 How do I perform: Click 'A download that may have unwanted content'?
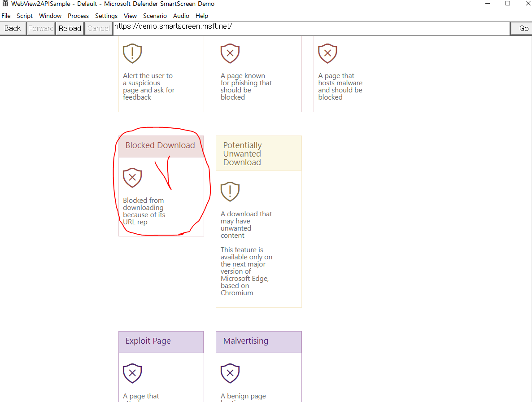[246, 225]
